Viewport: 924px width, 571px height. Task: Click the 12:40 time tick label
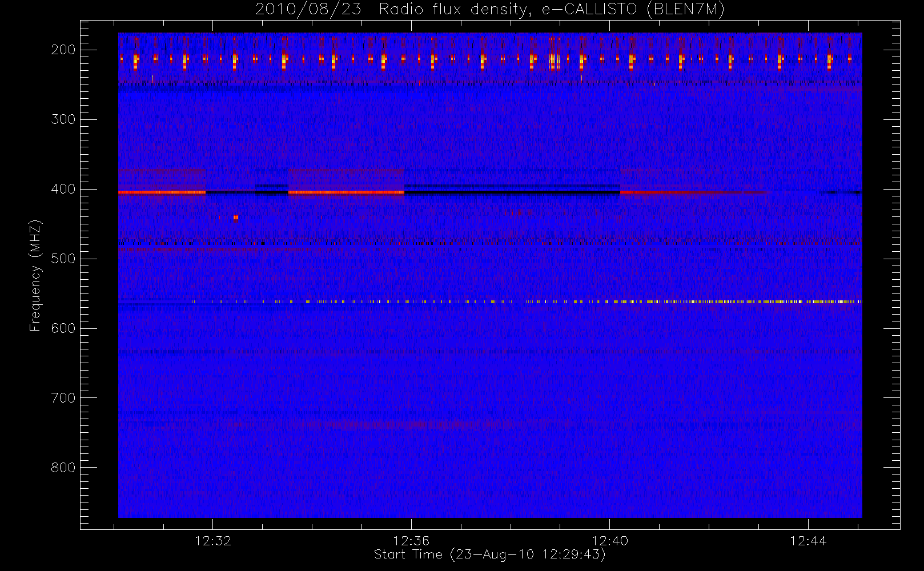(610, 541)
